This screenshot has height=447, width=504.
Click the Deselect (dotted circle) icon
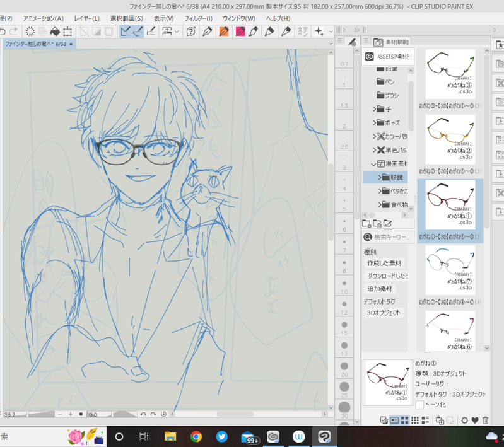pyautogui.click(x=30, y=32)
